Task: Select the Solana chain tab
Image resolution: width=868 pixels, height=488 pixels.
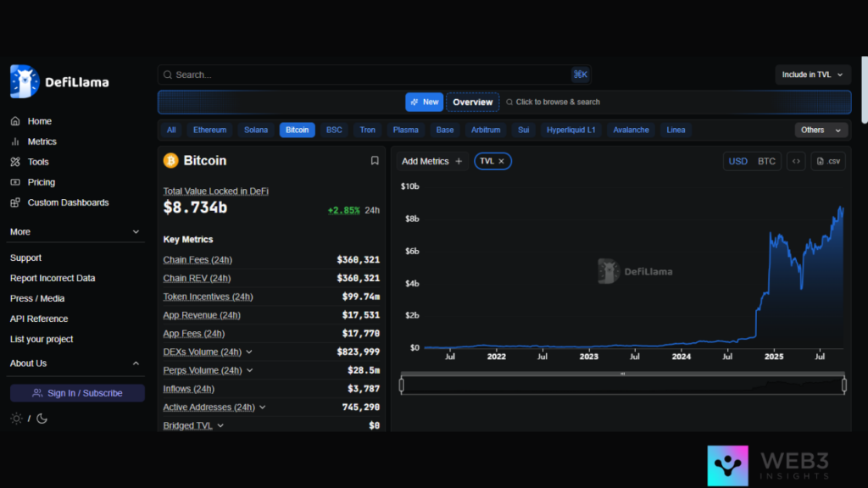Action: click(255, 130)
